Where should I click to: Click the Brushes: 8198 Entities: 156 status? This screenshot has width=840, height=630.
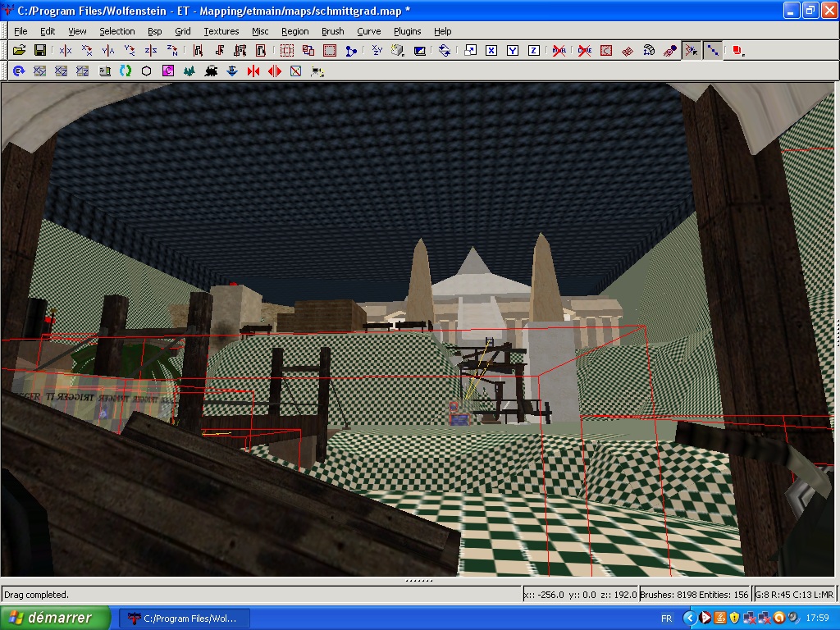pos(694,594)
